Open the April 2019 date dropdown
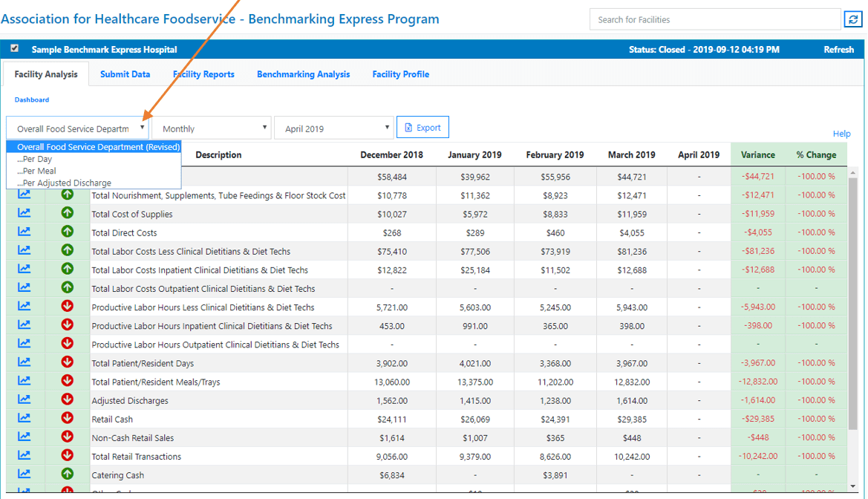Screen dimensions: 868x499 click(333, 128)
